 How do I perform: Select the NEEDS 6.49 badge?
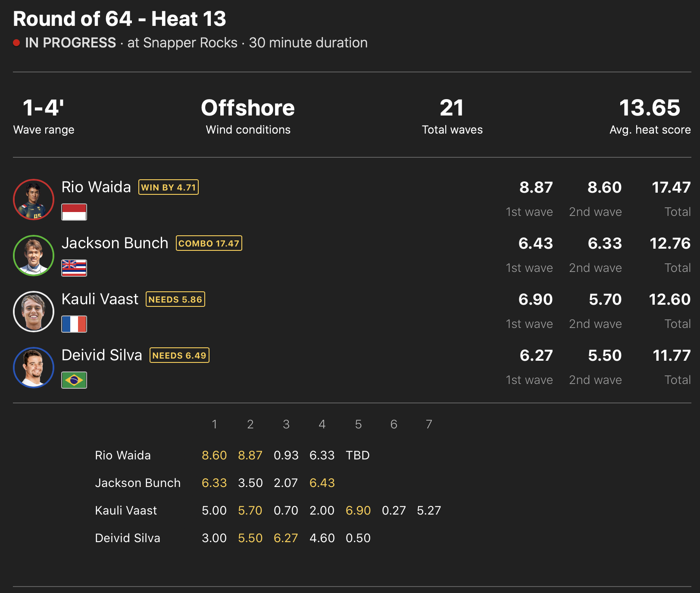(179, 356)
